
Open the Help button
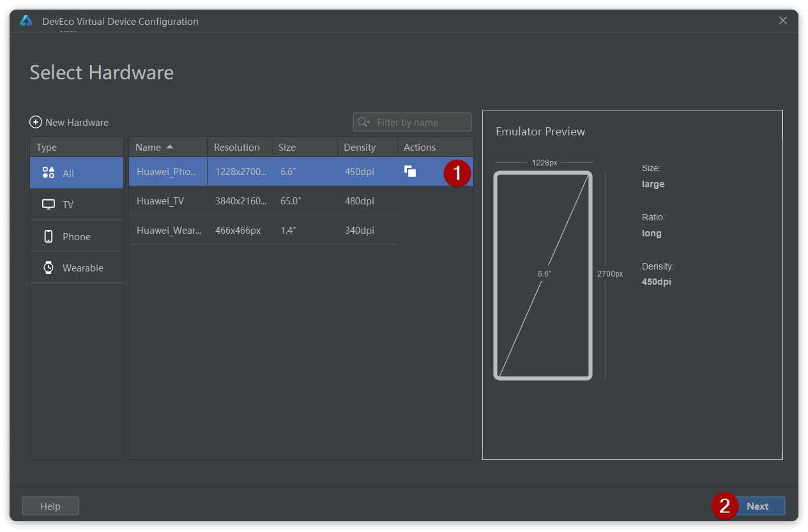tap(50, 506)
